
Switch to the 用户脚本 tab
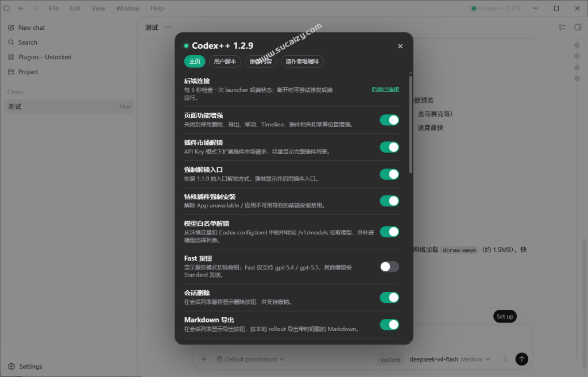[x=225, y=61]
